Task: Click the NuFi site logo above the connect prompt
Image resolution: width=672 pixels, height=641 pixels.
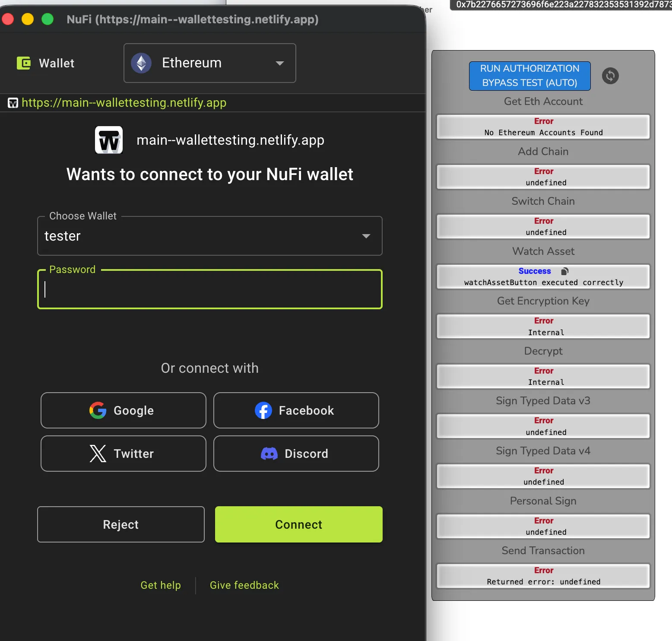Action: tap(108, 140)
